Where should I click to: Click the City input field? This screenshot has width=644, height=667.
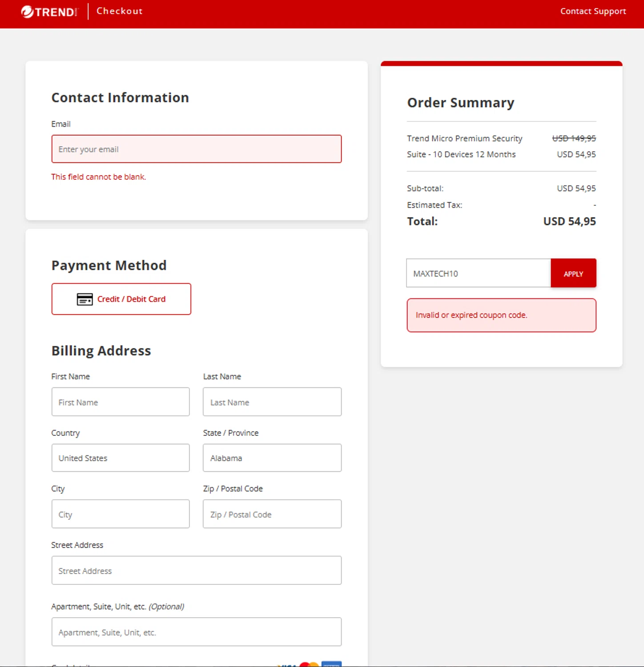tap(121, 514)
